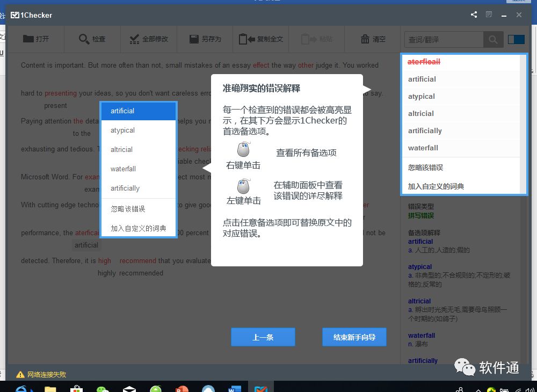The width and height of the screenshot is (537, 392).
Task: Select 加入自定义的词典 in the context menu
Action: 139,228
